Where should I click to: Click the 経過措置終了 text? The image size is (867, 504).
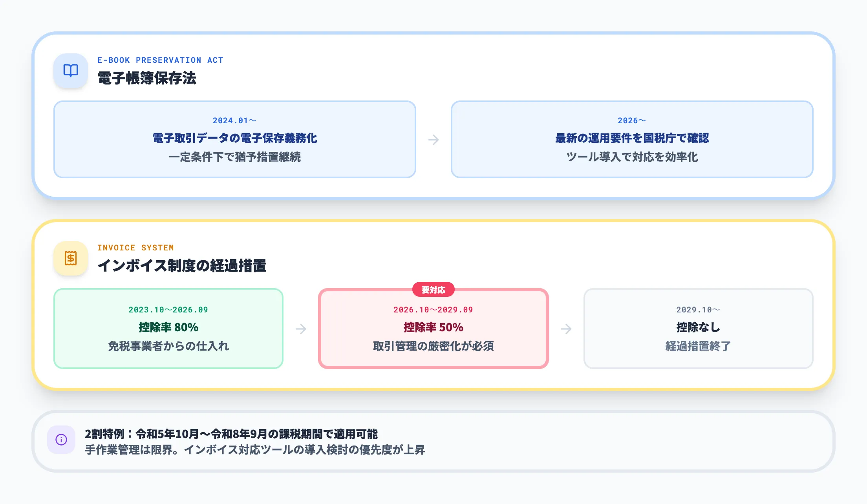(698, 346)
